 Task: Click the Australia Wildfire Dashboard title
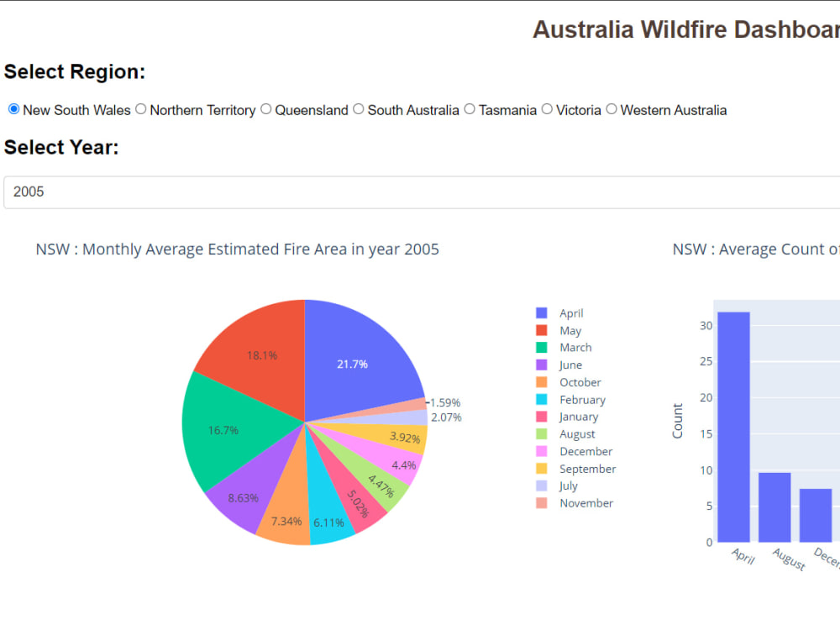point(686,29)
